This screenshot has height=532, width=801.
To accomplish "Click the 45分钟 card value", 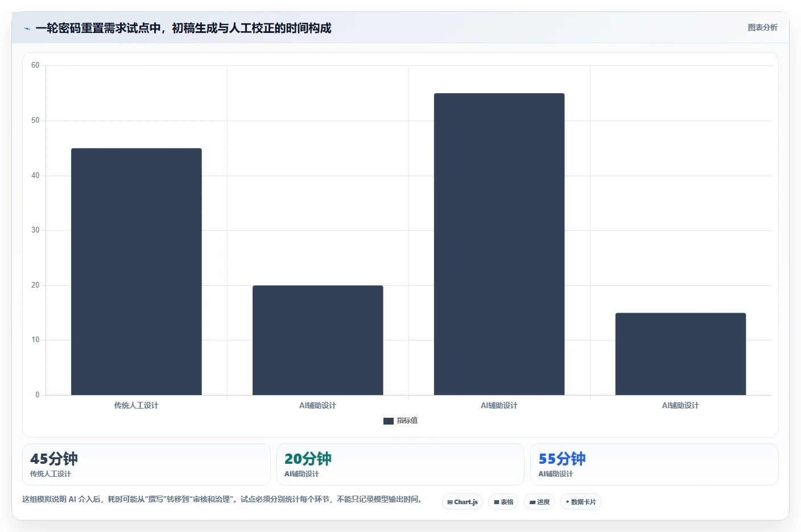I will coord(54,459).
